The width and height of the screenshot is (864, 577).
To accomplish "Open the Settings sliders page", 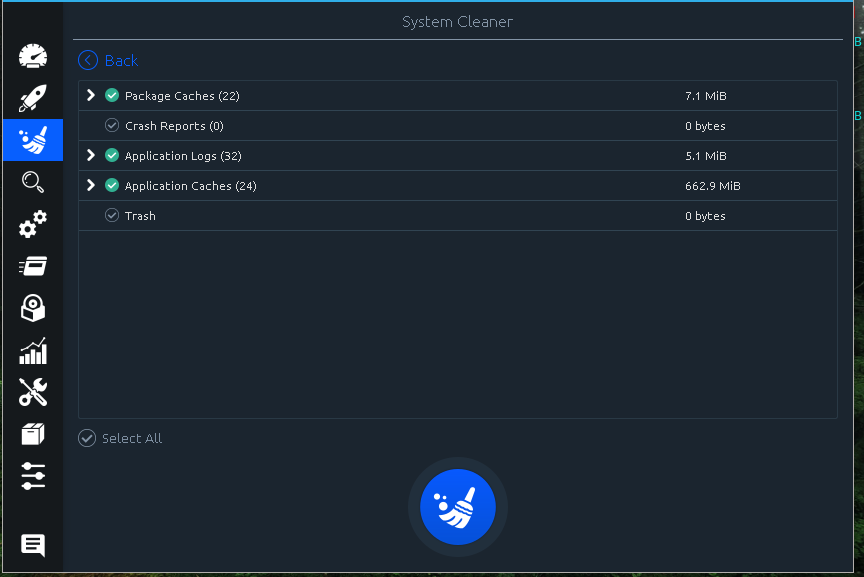I will click(x=33, y=476).
